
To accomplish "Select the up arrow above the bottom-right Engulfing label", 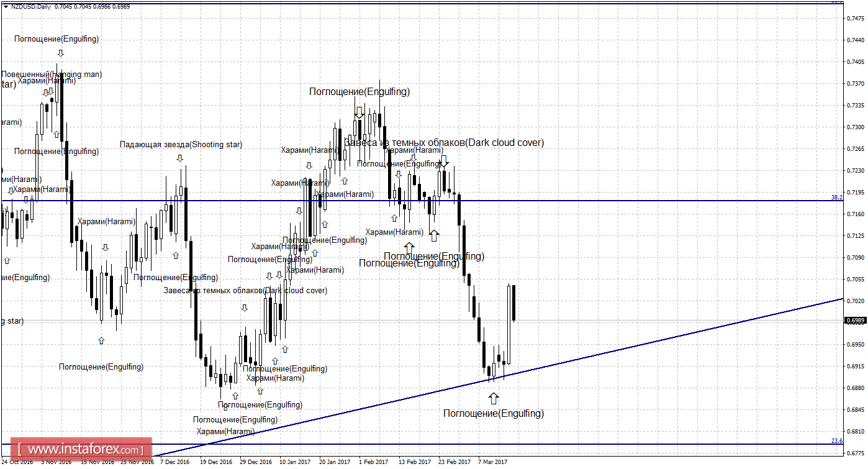I will click(493, 398).
